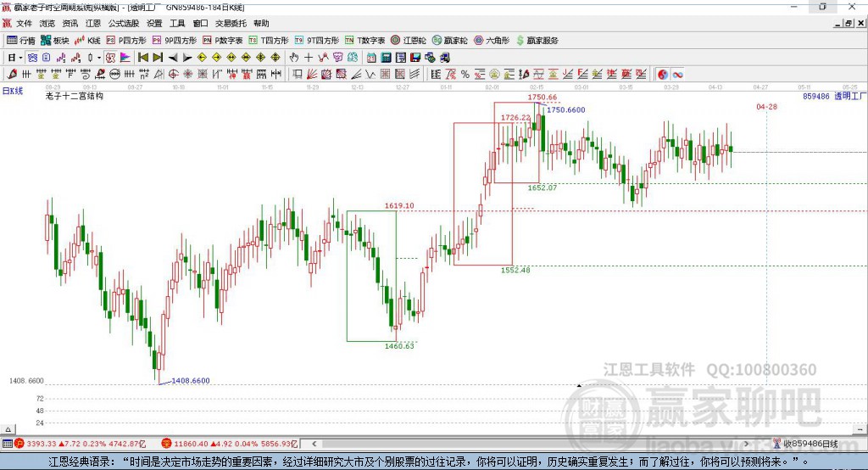Open the 文件 menu
The image size is (868, 470).
[x=25, y=23]
